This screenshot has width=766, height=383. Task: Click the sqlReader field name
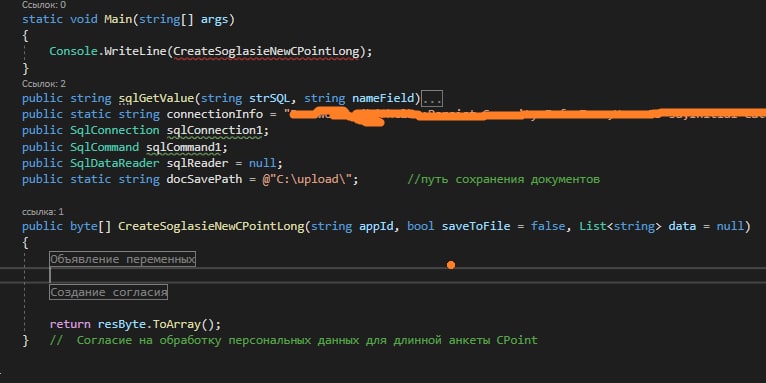click(197, 163)
